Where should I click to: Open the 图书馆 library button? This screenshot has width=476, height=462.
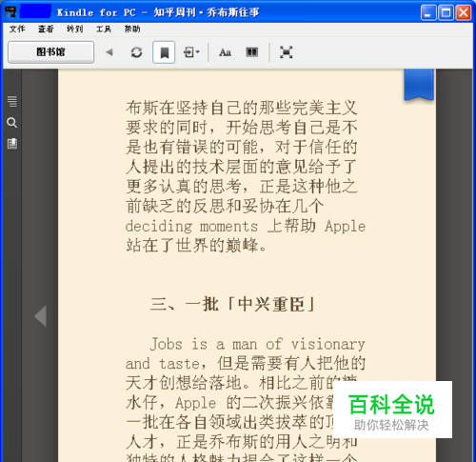(50, 51)
